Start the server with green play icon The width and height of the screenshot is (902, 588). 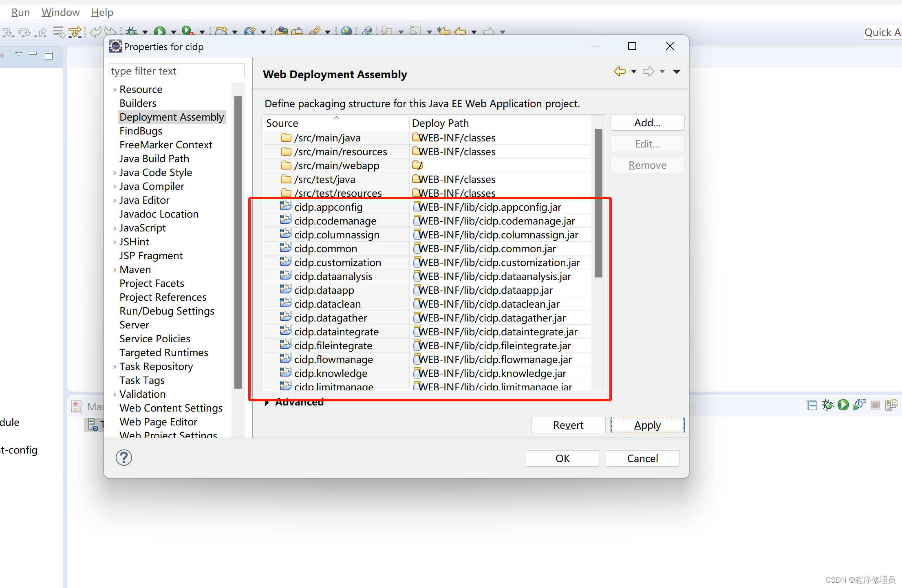(843, 405)
